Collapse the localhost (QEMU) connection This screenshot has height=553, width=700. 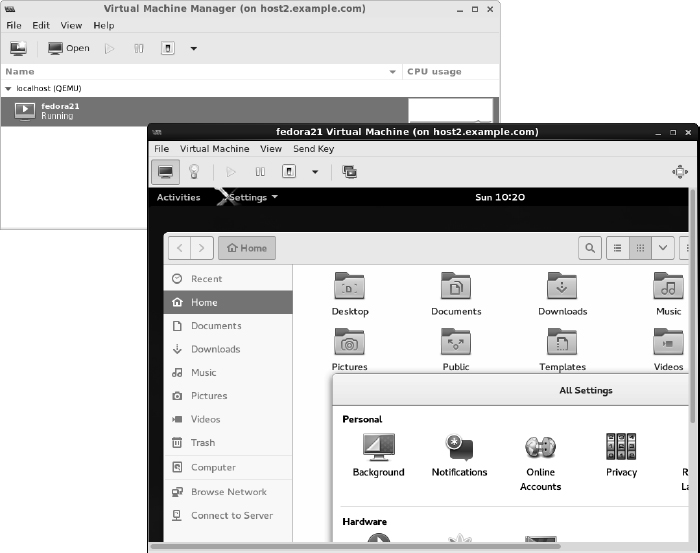[x=8, y=88]
